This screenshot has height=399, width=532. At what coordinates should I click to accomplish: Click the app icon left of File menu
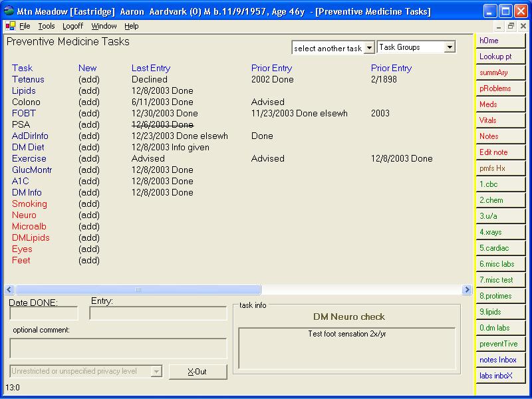[10, 26]
